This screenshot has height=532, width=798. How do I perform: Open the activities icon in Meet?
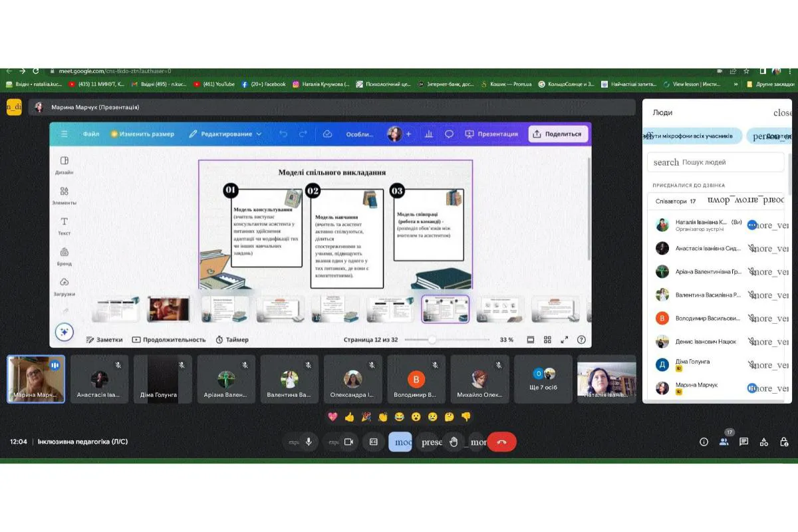tap(763, 442)
